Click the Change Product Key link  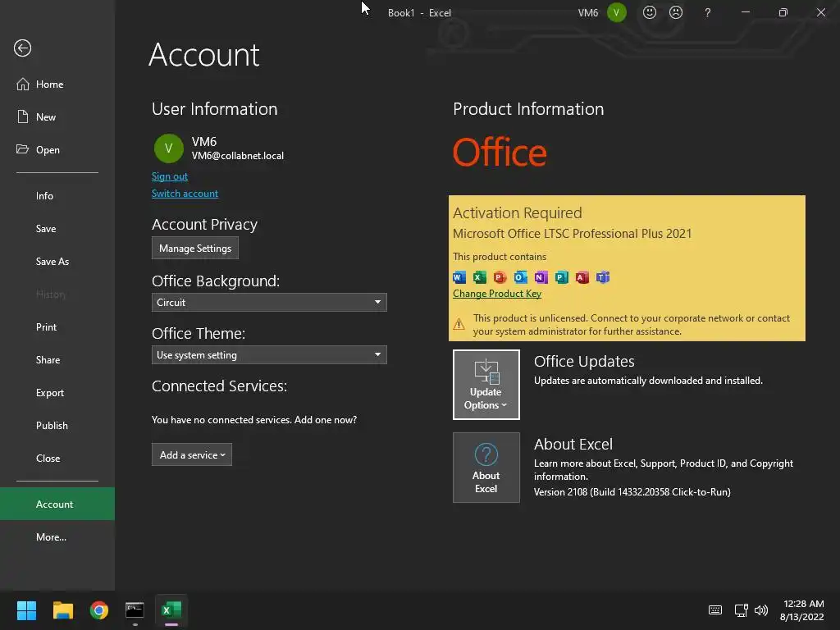[497, 294]
